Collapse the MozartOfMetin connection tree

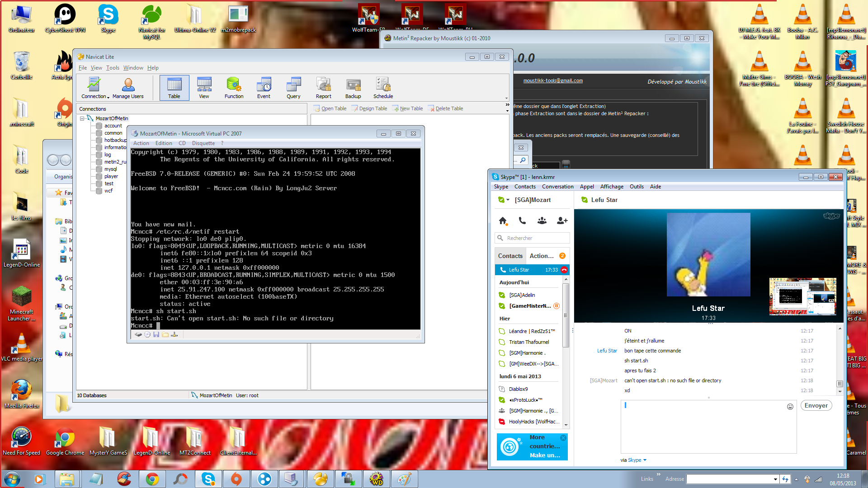tap(82, 118)
